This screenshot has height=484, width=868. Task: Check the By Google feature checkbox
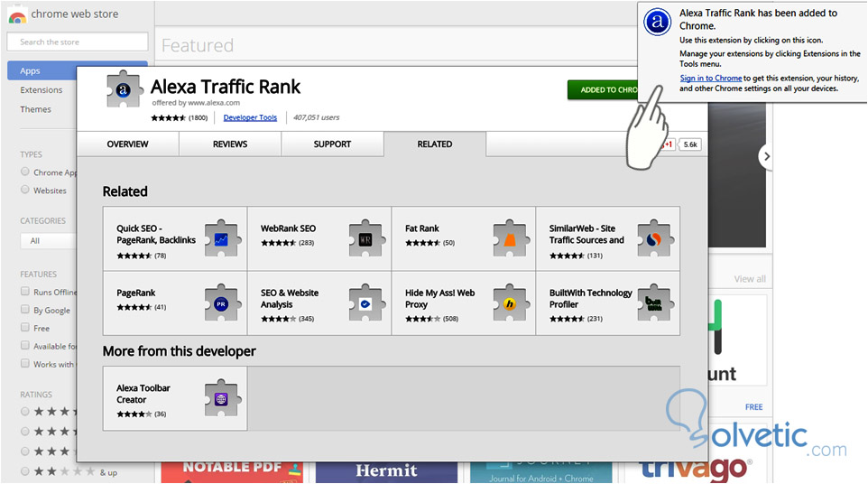(25, 309)
